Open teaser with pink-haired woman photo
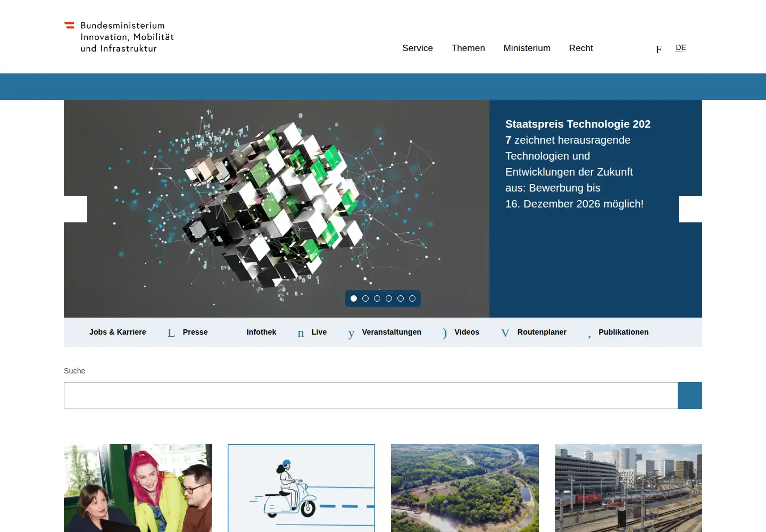This screenshot has width=766, height=532. coord(138,488)
